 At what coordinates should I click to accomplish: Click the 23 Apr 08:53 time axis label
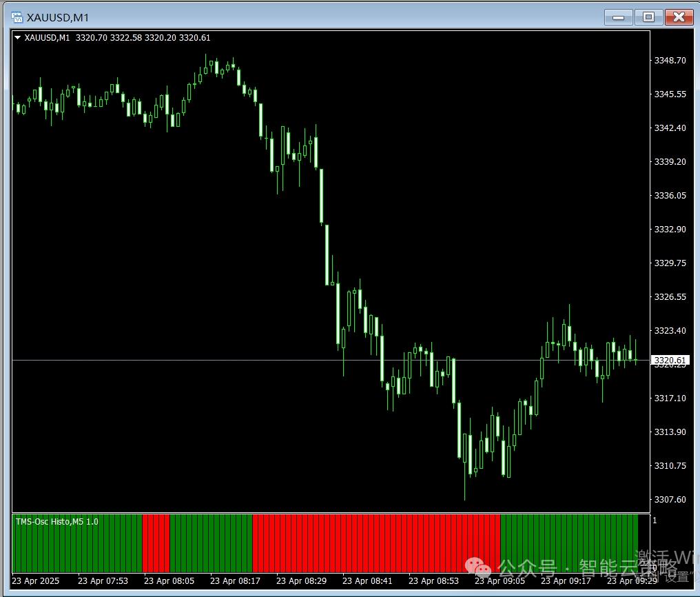coord(433,581)
